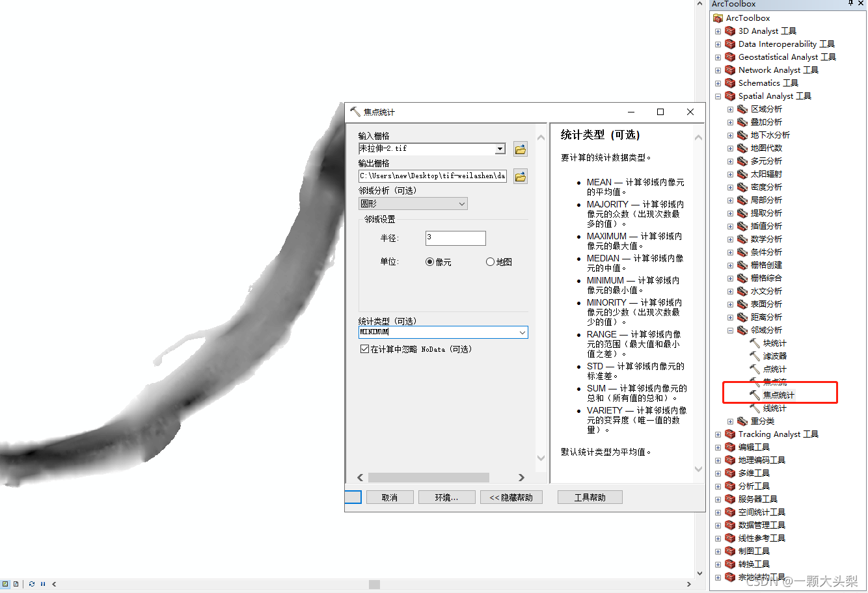Click the 取消 button
868x593 pixels.
[x=390, y=497]
